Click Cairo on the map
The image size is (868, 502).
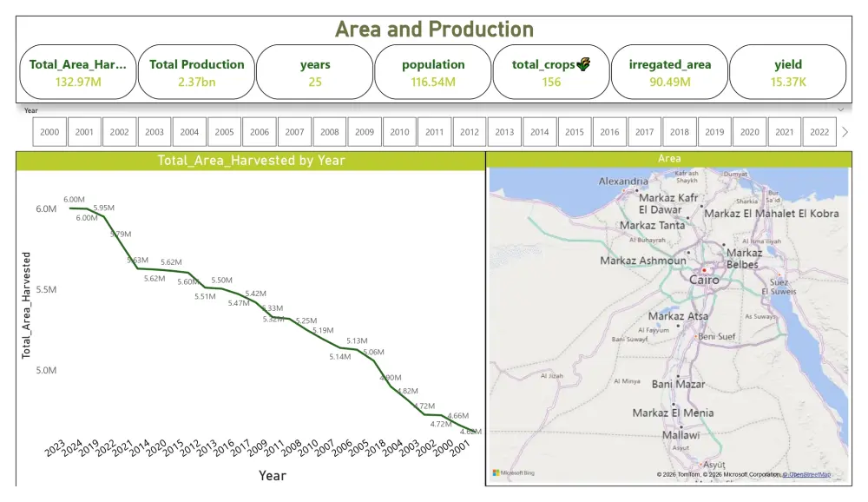[x=704, y=280]
